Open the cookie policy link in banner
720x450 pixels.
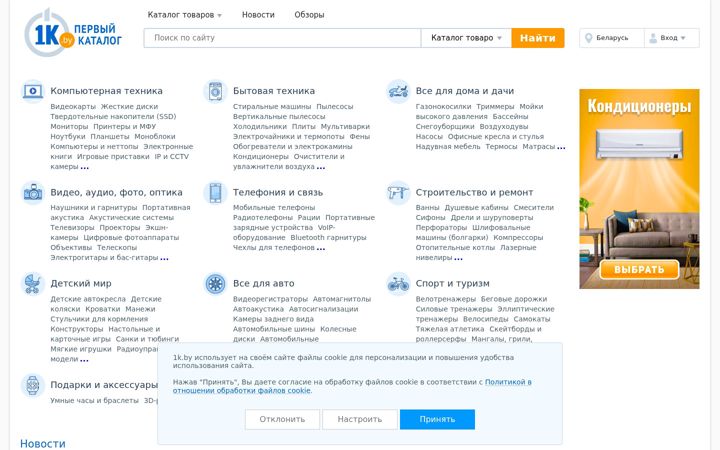pyautogui.click(x=352, y=386)
